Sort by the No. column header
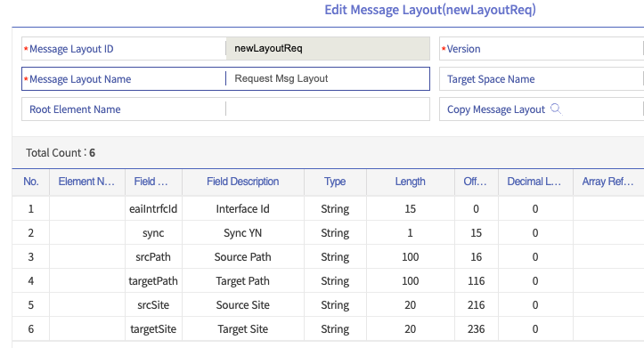 (x=31, y=182)
